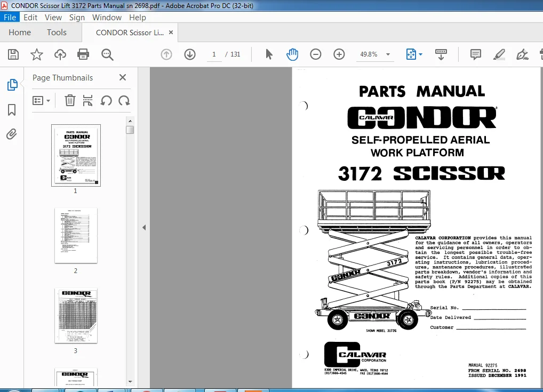Click the Fit page tool icon
This screenshot has height=392, width=543.
(x=411, y=54)
